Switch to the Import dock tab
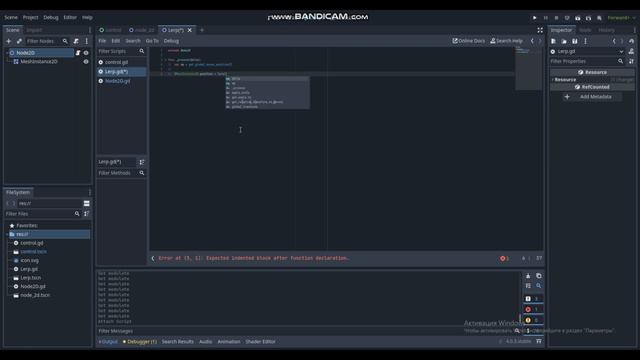This screenshot has height=360, width=640. pos(34,30)
